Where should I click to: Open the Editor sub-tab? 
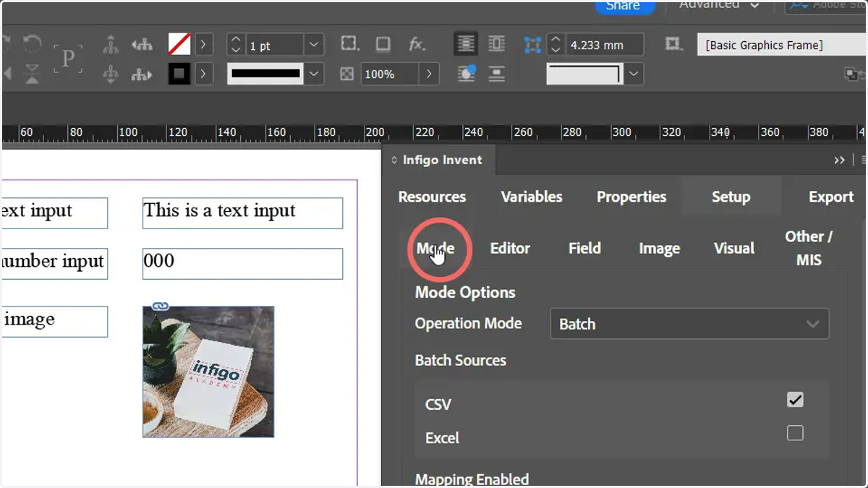[x=510, y=248]
